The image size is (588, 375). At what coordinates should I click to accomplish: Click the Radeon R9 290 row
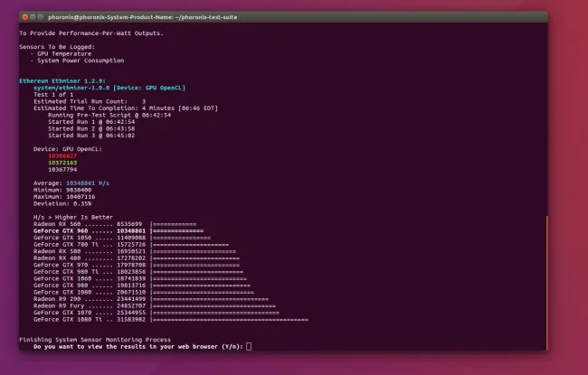(151, 299)
